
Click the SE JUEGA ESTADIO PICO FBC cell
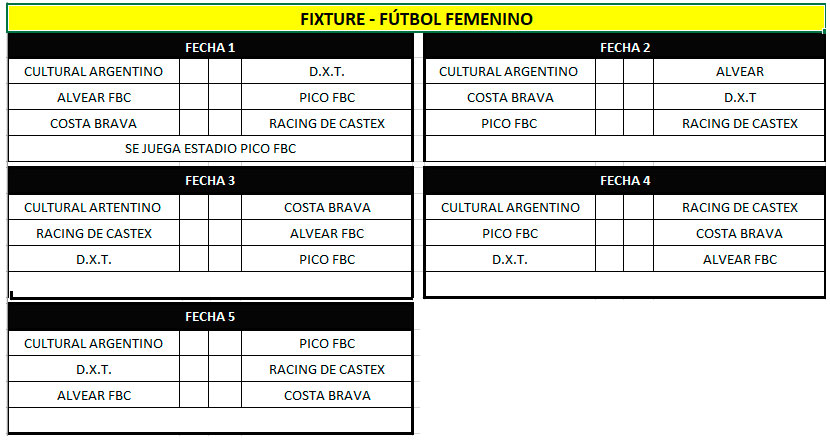pyautogui.click(x=210, y=149)
